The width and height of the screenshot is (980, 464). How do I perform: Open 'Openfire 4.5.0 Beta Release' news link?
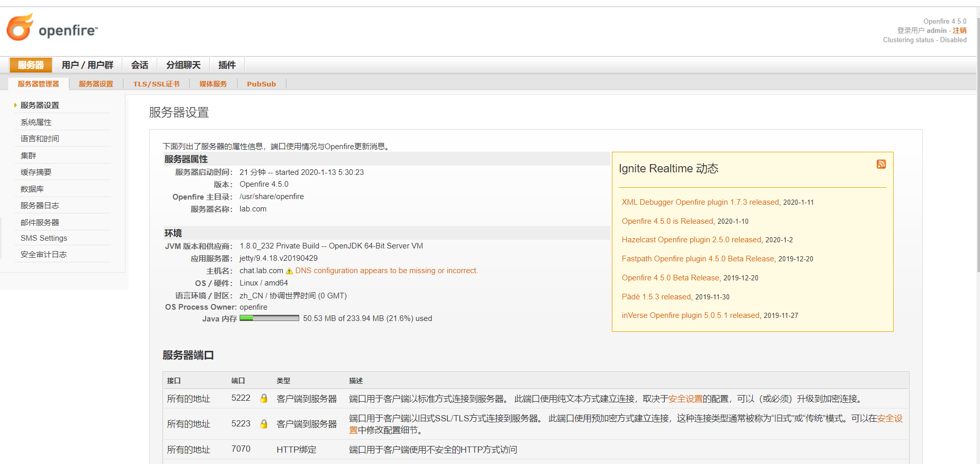pos(670,278)
